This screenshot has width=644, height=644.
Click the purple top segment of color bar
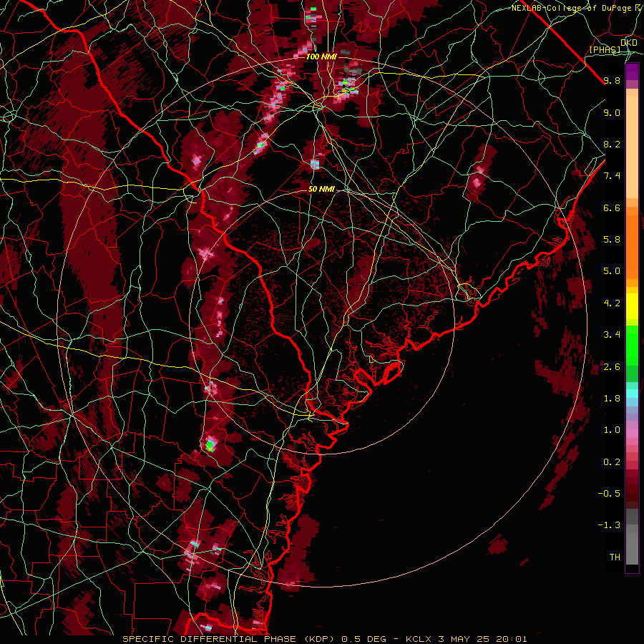[x=632, y=72]
